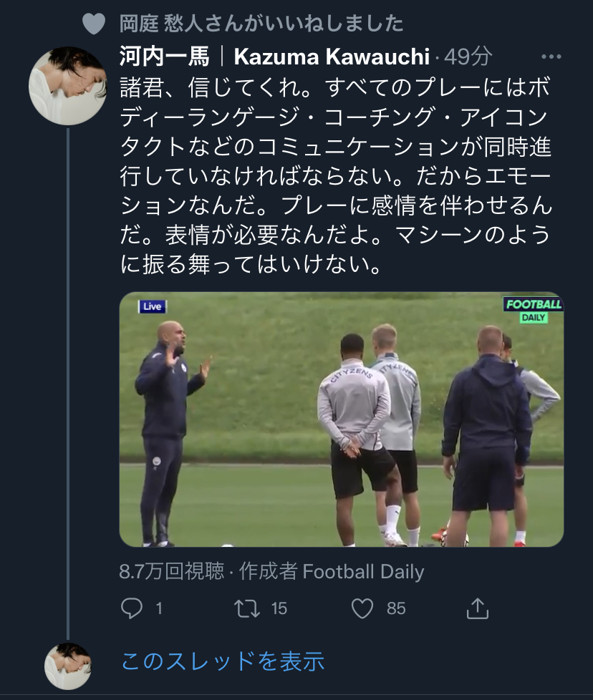Image resolution: width=593 pixels, height=700 pixels.
Task: Tap the small avatar beside the thread link
Action: (67, 666)
